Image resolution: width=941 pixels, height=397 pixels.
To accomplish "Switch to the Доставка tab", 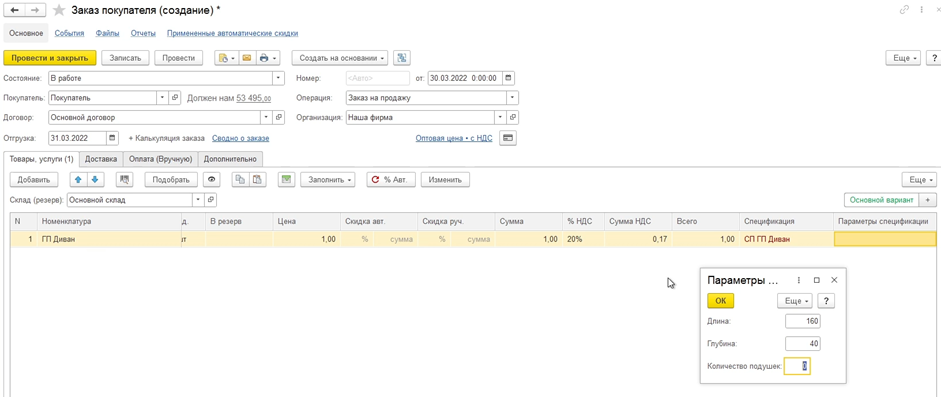I will [101, 159].
